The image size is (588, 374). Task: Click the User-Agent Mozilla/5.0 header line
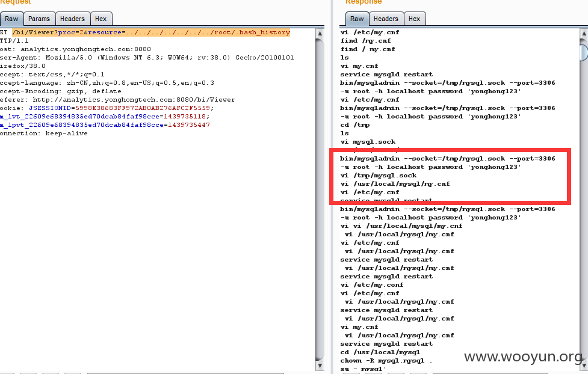pyautogui.click(x=147, y=57)
